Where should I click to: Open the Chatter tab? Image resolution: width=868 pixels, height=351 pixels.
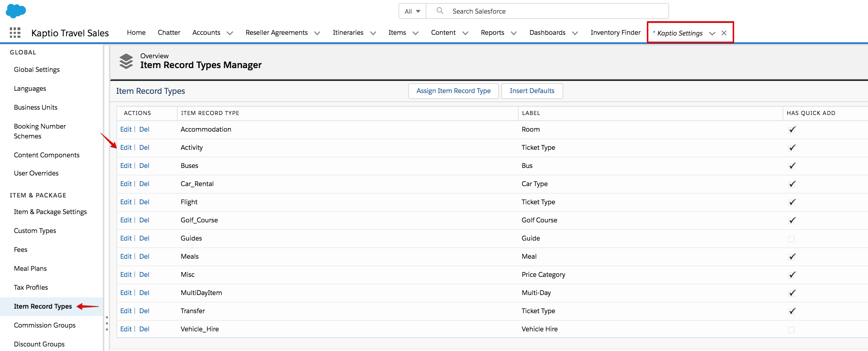coord(169,33)
